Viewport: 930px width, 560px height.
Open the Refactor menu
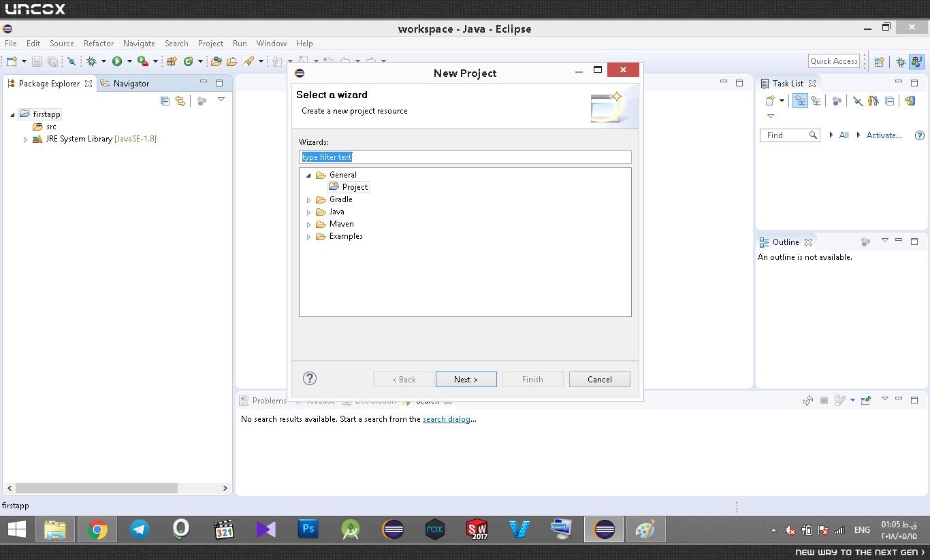[99, 43]
